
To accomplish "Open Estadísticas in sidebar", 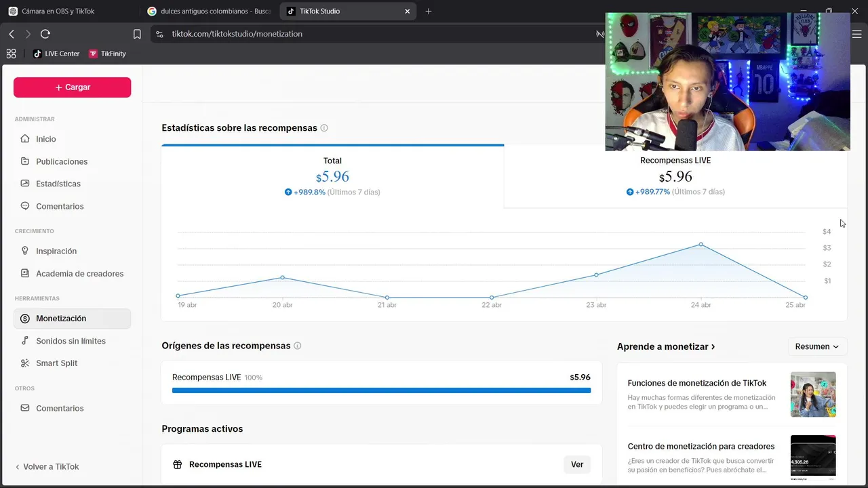I will point(72,184).
